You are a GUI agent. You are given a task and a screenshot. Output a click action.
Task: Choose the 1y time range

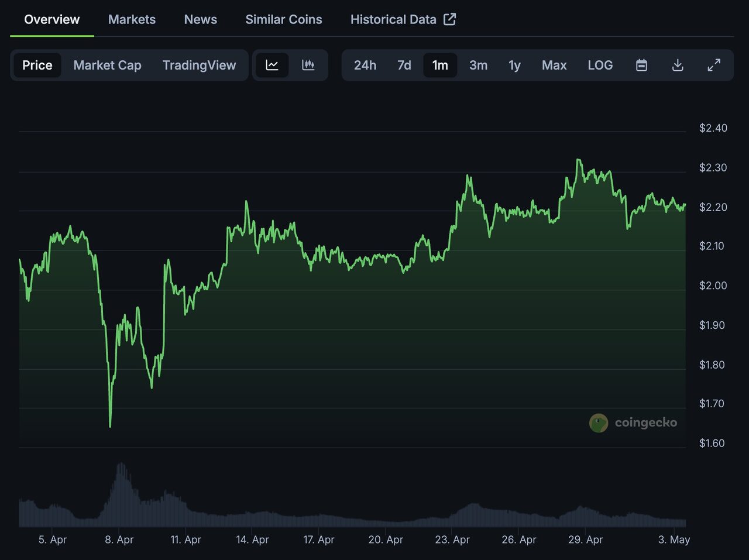click(x=514, y=65)
